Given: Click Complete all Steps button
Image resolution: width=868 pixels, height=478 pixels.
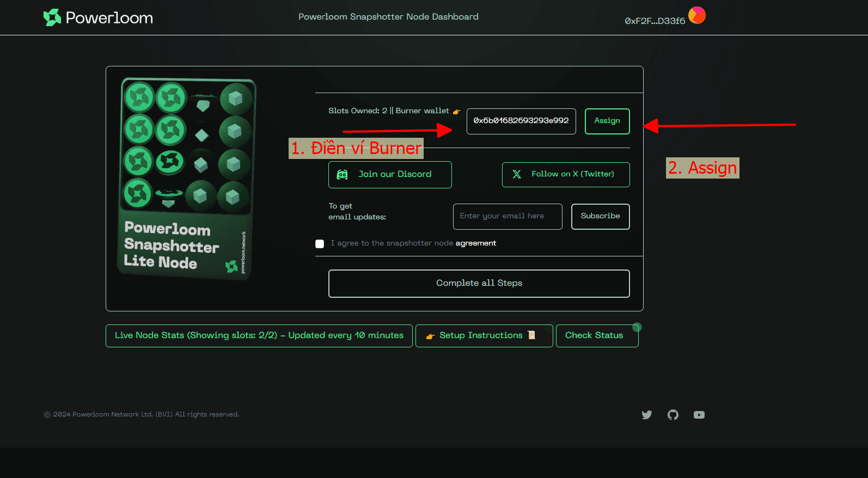Looking at the screenshot, I should 479,284.
